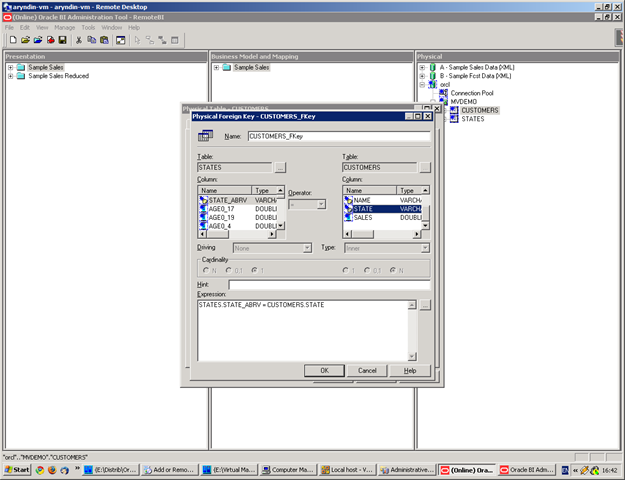Click Chrome icon in quick launch

tap(40, 470)
